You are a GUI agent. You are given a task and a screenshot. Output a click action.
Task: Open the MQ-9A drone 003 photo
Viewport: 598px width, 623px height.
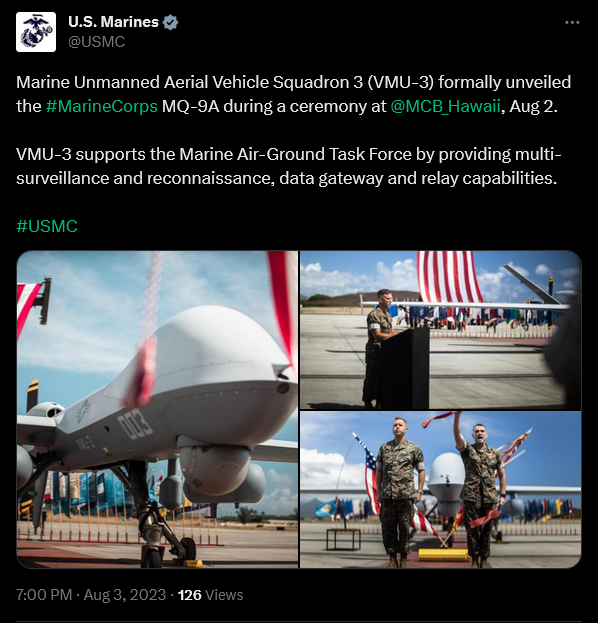click(x=157, y=409)
